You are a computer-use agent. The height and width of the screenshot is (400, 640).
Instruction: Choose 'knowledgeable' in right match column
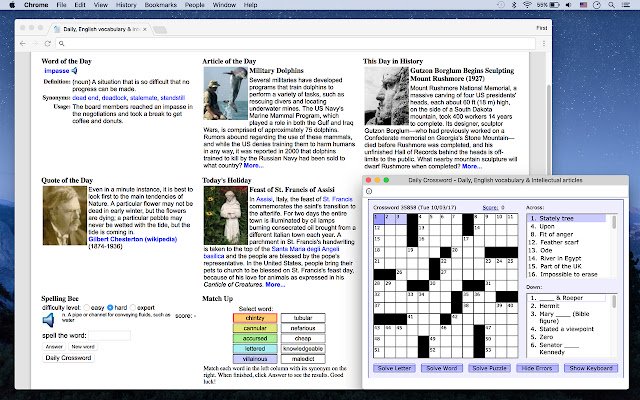(x=303, y=349)
